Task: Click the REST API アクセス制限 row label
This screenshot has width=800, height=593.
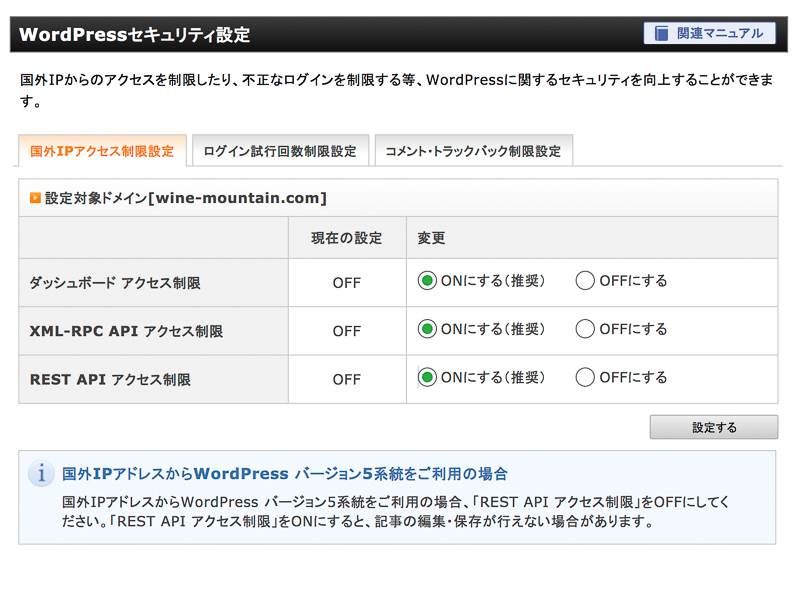Action: coord(110,380)
